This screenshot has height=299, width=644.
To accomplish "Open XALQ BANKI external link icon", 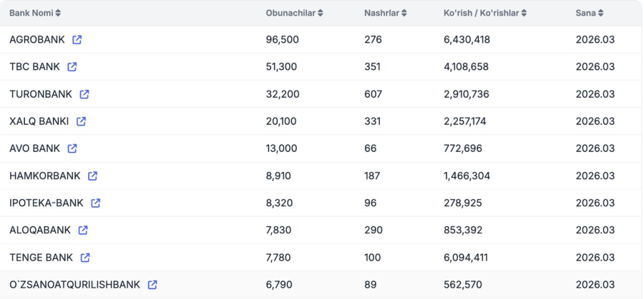I will (81, 121).
